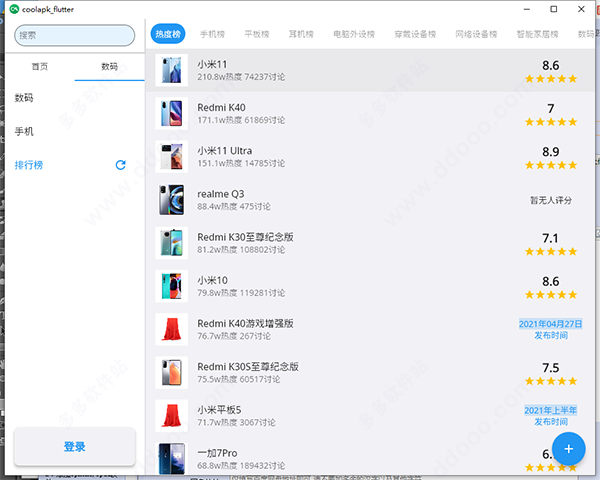Click the 7.5 rating of Redmi K30S至尊纪念版
Image resolution: width=600 pixels, height=480 pixels.
(x=551, y=368)
